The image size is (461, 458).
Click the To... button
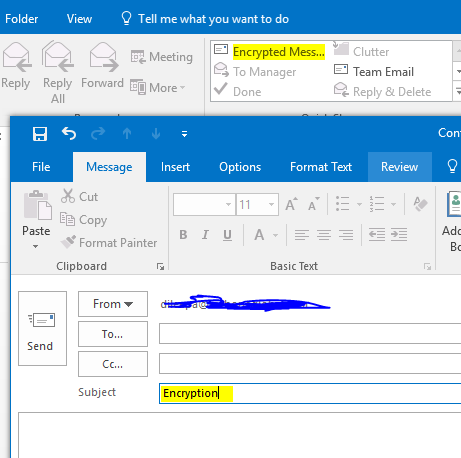pos(113,334)
